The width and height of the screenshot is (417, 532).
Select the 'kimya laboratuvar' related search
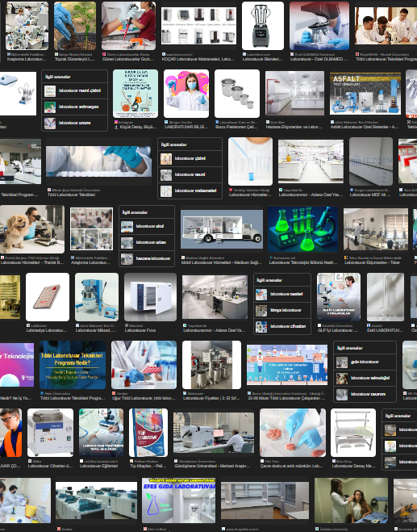pyautogui.click(x=282, y=311)
